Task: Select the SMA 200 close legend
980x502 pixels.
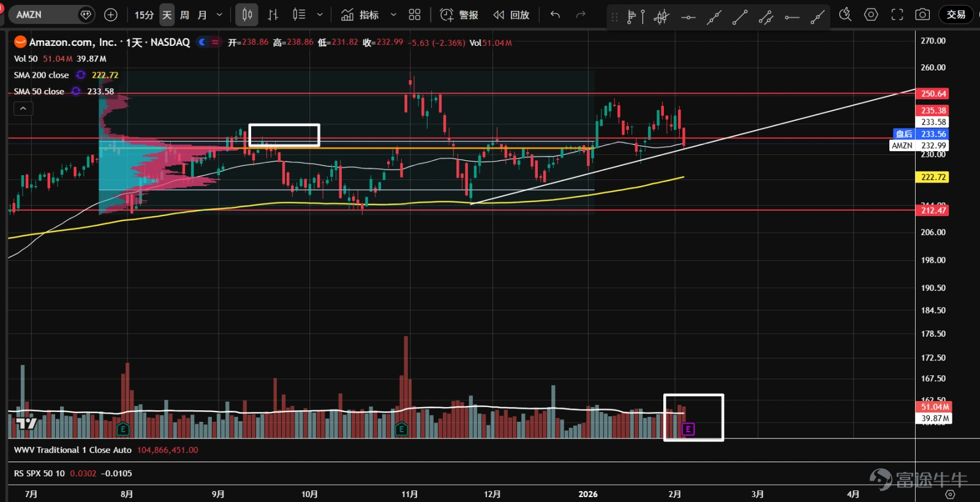Action: click(x=42, y=75)
